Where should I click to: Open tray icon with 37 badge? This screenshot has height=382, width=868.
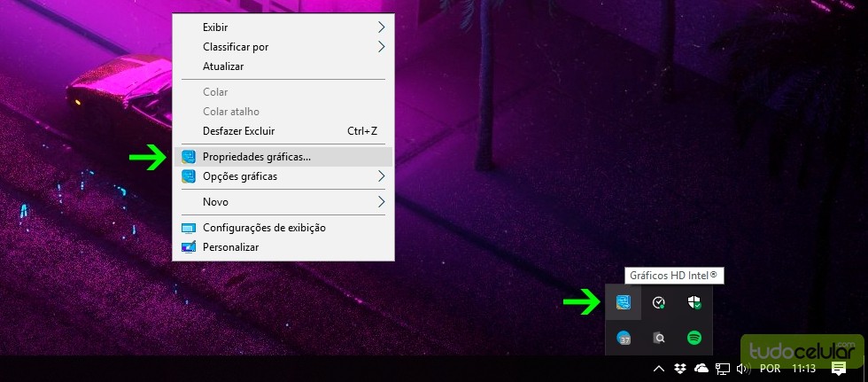[624, 338]
